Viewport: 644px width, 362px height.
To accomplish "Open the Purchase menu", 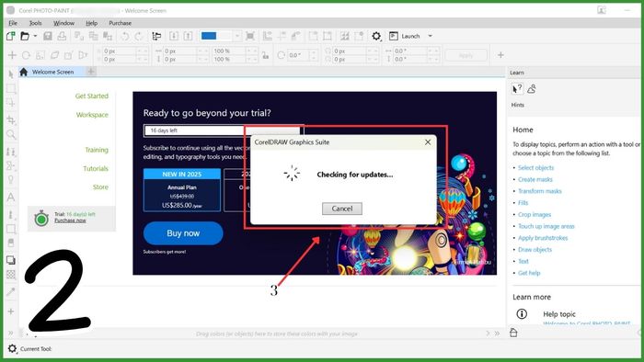I will (x=120, y=23).
